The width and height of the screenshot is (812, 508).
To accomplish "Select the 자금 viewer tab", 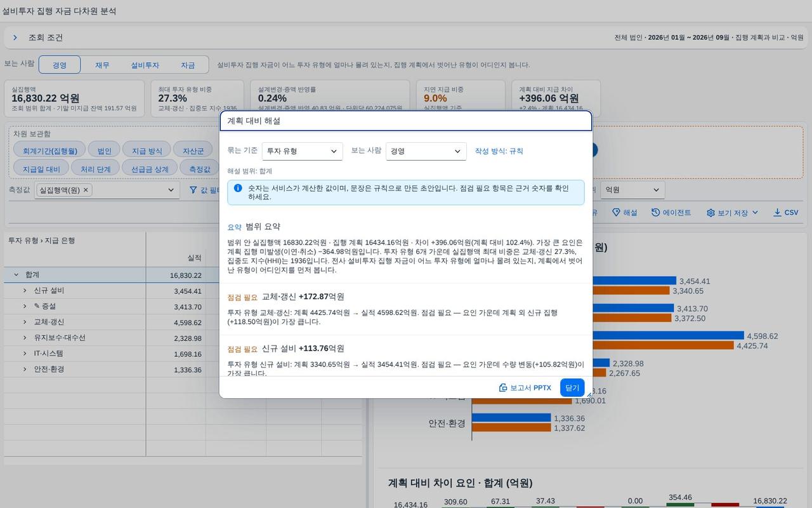I will pyautogui.click(x=188, y=65).
